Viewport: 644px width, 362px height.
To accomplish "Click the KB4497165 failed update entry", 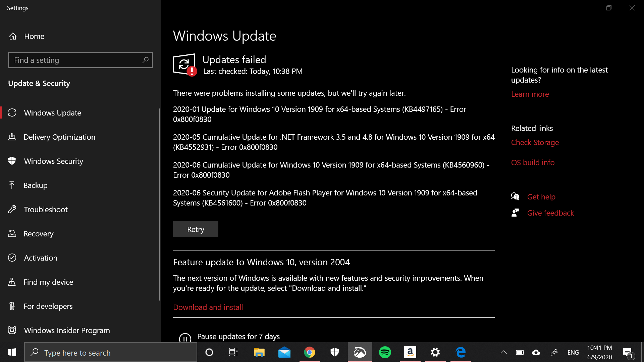I will tap(319, 114).
